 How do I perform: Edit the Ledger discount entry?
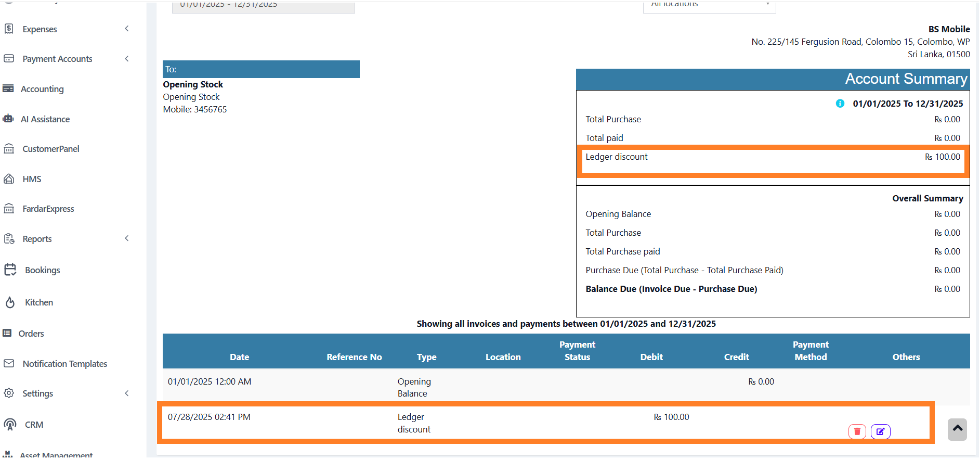(x=880, y=431)
